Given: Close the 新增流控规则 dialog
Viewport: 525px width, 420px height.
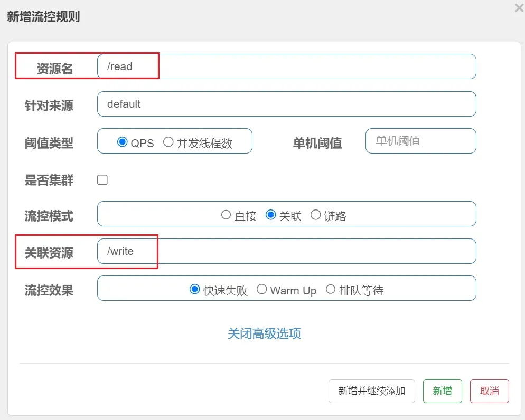Looking at the screenshot, I should coord(519,8).
